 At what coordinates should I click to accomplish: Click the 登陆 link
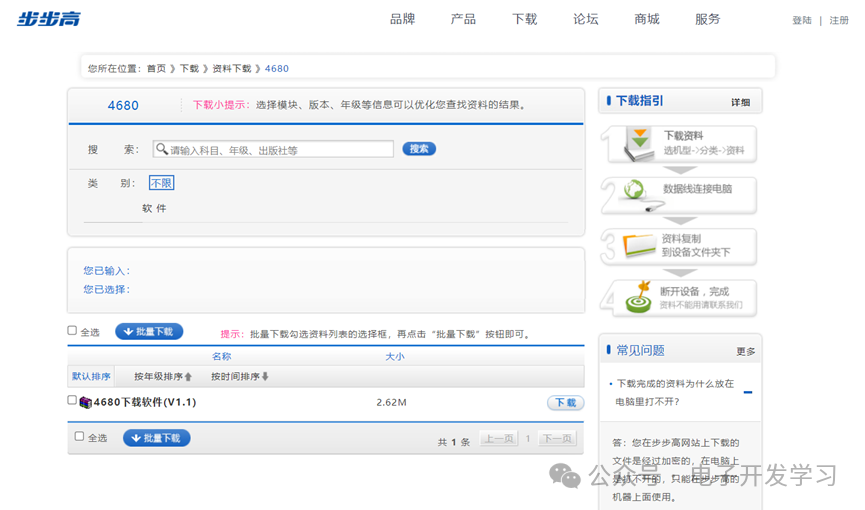tap(802, 20)
